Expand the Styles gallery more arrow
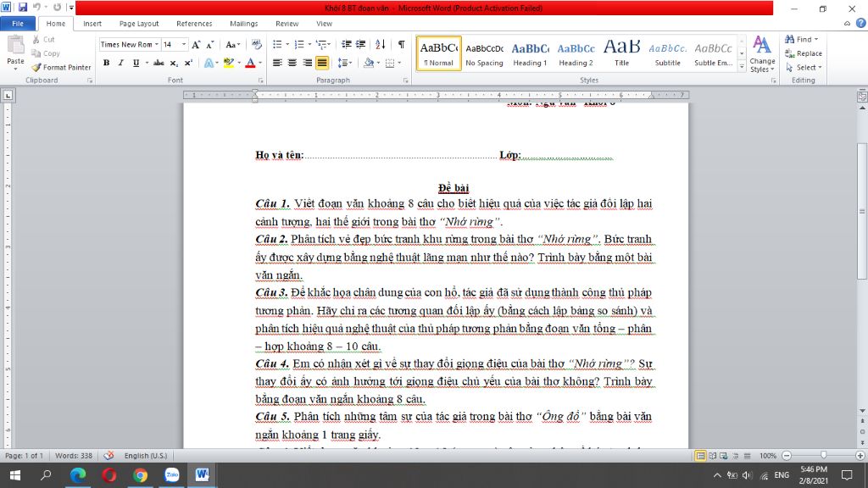Screen dimensions: 868x488 click(742, 66)
